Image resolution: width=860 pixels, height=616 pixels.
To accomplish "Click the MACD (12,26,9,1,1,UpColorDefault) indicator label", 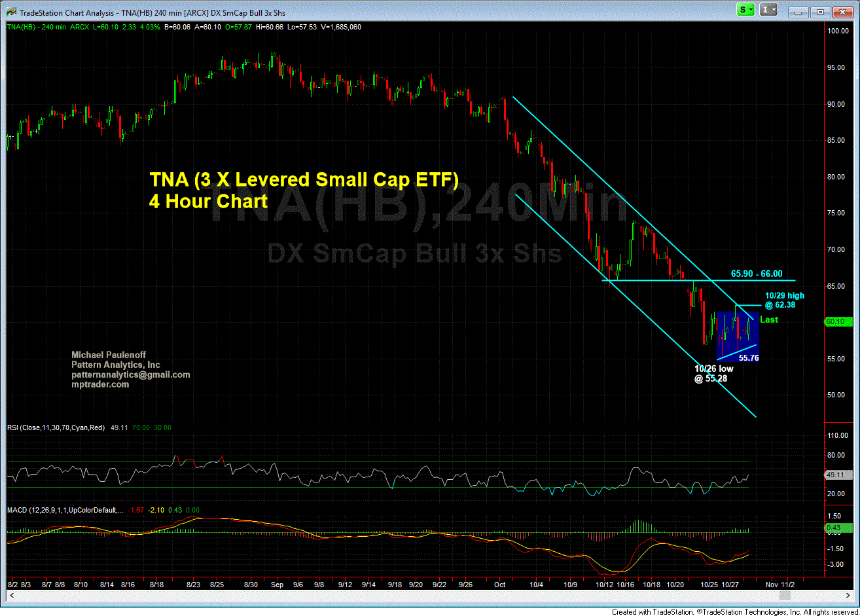I will pyautogui.click(x=65, y=509).
